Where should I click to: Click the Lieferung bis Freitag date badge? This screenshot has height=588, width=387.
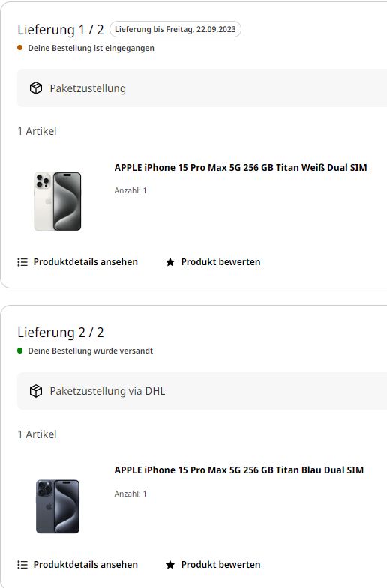(175, 29)
